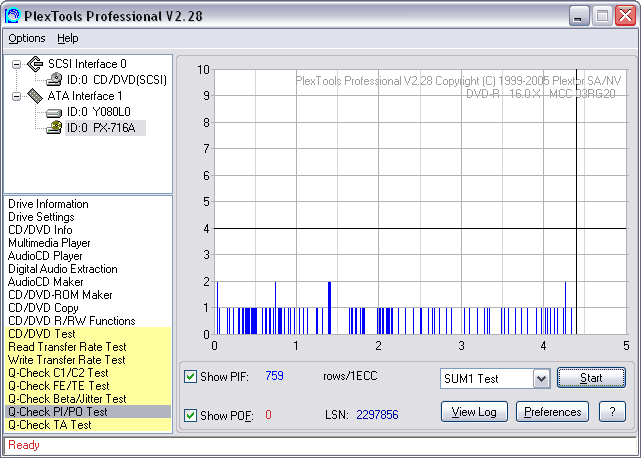Select Q-Check FE/TE Test
641x458 pixels.
click(x=88, y=386)
